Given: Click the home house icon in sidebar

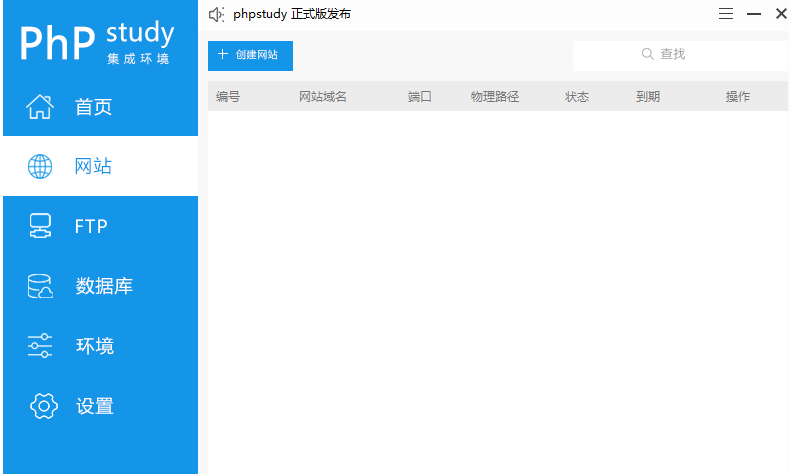Looking at the screenshot, I should 40,107.
